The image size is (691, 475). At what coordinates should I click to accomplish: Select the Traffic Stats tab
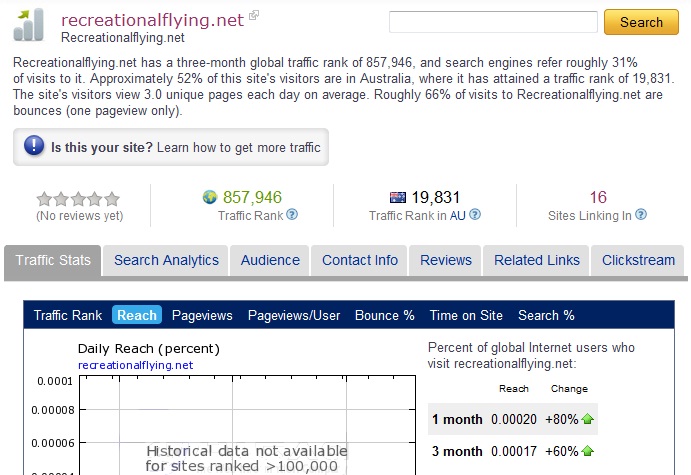click(x=53, y=260)
